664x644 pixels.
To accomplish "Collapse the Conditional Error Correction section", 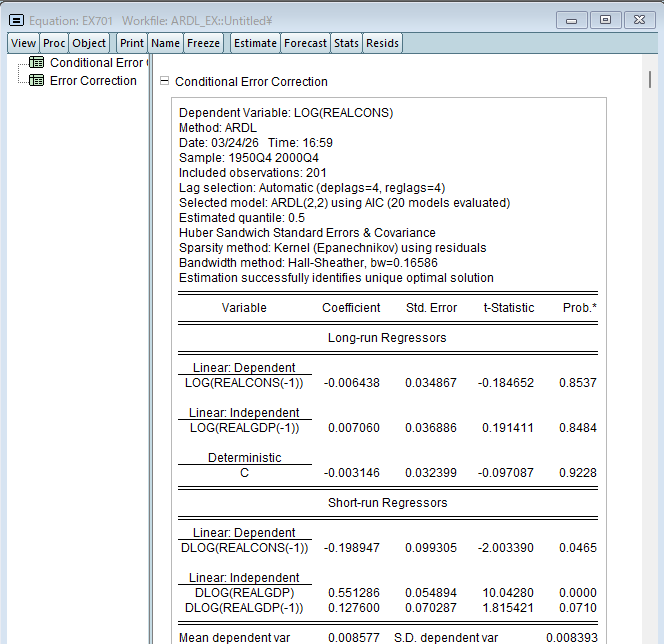I will [x=166, y=82].
